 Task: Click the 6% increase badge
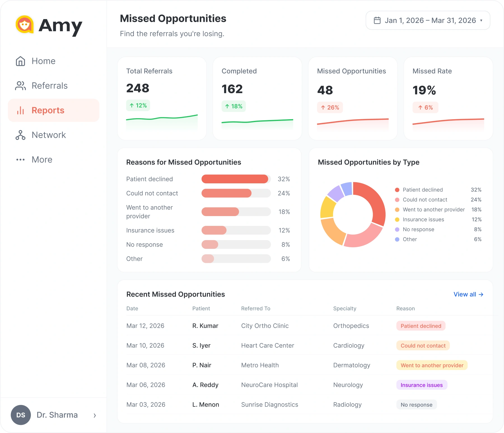(x=425, y=107)
